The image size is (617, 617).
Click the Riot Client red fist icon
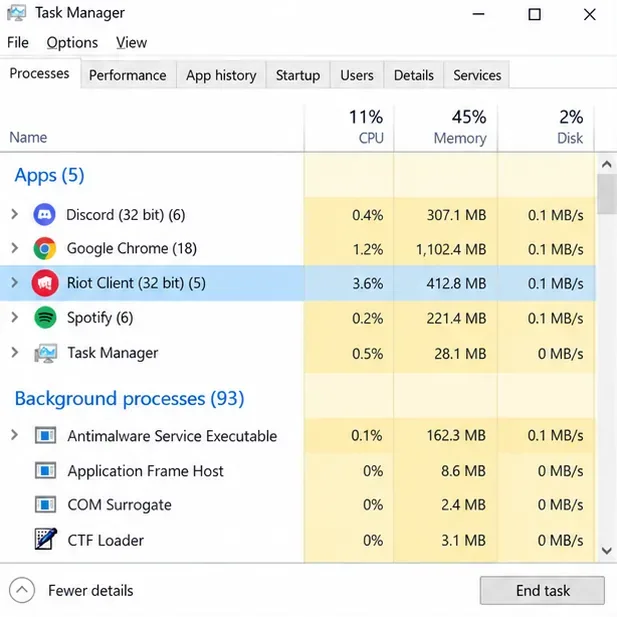coord(44,283)
